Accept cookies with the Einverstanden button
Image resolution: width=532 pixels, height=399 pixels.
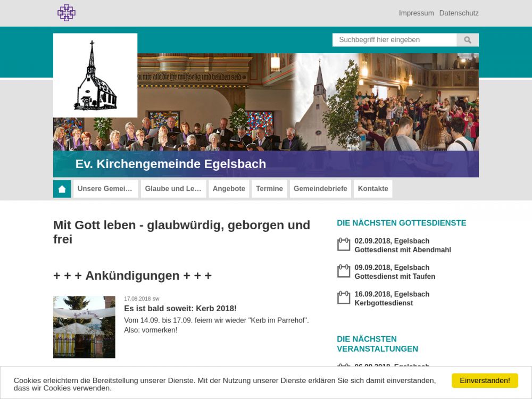[485, 380]
